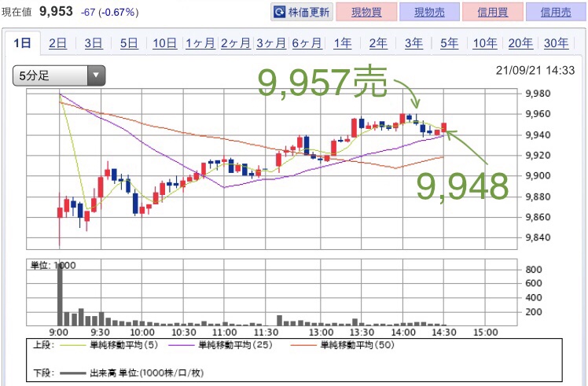Switch to the 3日 chart period

tap(94, 43)
